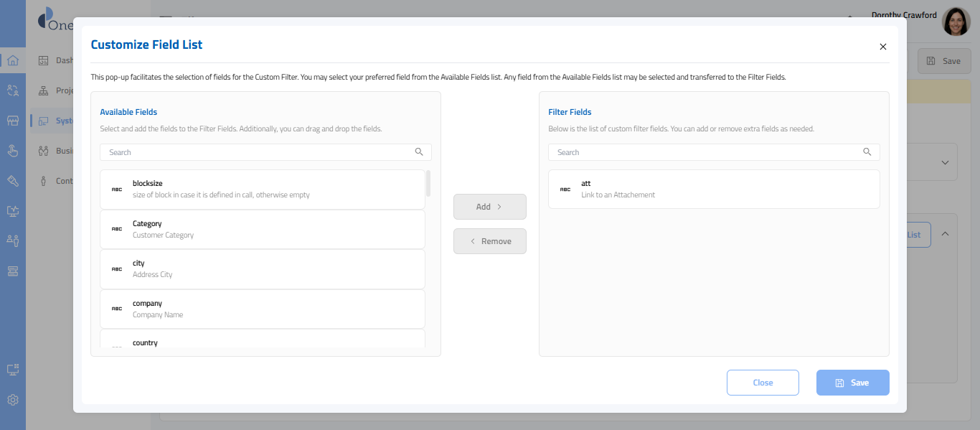980x430 pixels.
Task: Click the settings gear icon
Action: [x=12, y=400]
